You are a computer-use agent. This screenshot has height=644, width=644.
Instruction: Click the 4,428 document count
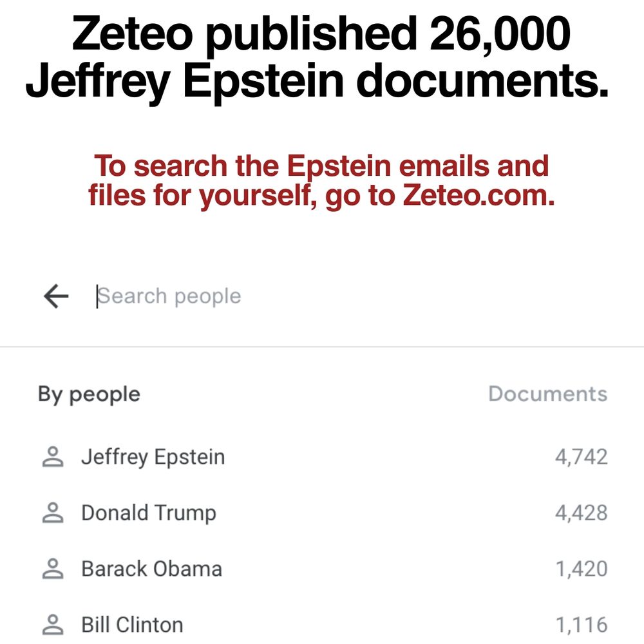click(x=581, y=513)
